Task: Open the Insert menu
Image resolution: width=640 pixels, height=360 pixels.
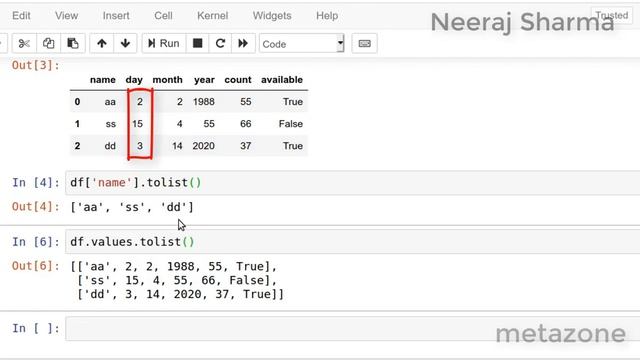Action: 116,16
